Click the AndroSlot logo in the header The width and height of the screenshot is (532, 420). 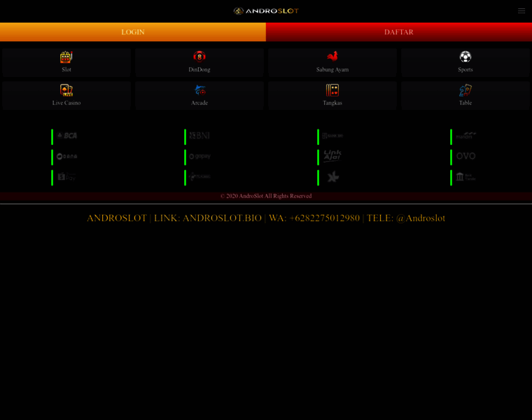tap(266, 11)
